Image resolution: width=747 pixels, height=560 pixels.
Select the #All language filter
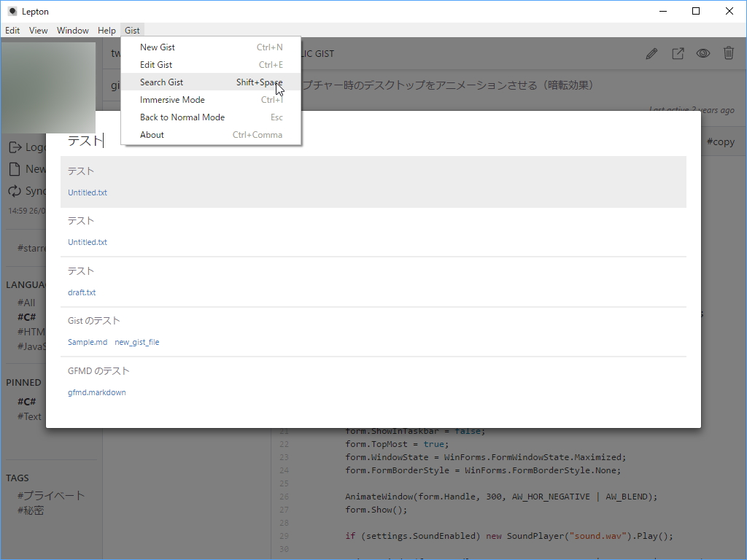tap(26, 303)
